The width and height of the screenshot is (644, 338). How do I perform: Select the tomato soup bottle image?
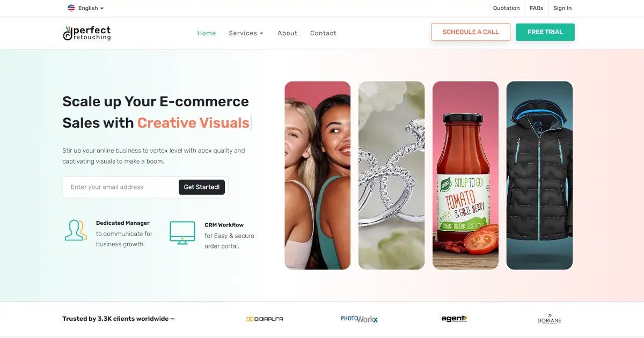(x=465, y=175)
